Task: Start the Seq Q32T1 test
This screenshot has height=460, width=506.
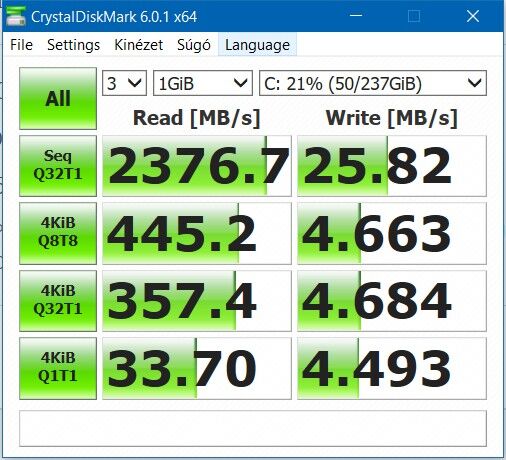Action: point(58,166)
